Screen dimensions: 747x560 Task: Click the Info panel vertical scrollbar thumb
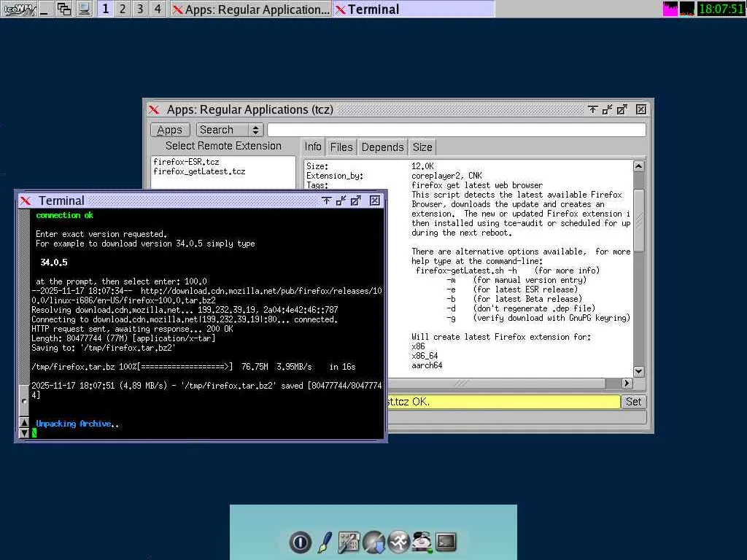(x=639, y=220)
